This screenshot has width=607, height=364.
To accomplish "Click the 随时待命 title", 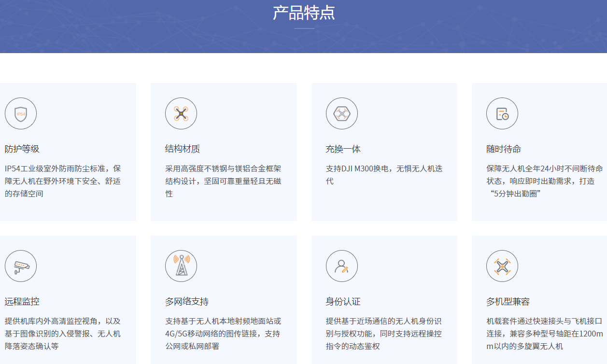I will coord(504,149).
